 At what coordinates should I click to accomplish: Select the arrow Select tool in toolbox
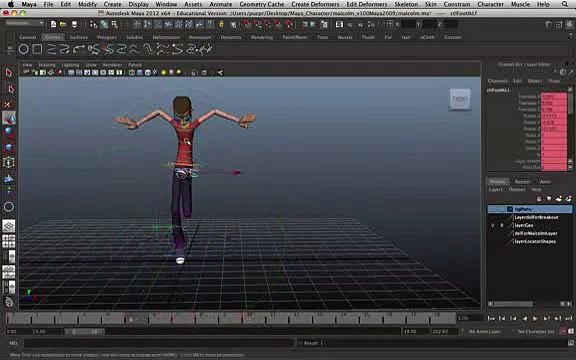coord(9,73)
